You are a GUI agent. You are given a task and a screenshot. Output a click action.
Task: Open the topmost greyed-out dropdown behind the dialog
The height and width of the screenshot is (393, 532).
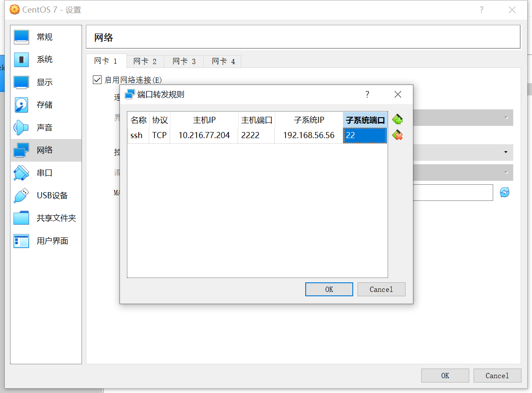click(x=463, y=118)
